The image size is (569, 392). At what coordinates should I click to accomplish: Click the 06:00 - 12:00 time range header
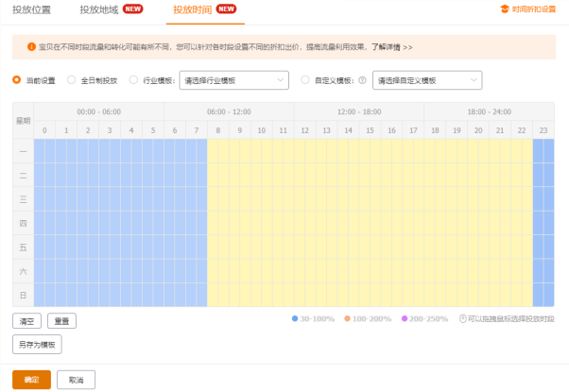(x=229, y=111)
